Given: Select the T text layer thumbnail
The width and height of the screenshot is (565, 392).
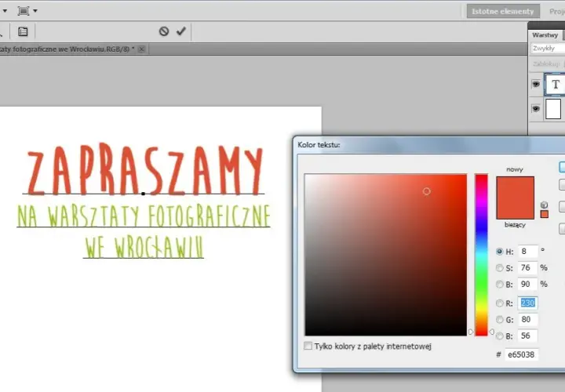Looking at the screenshot, I should point(555,85).
